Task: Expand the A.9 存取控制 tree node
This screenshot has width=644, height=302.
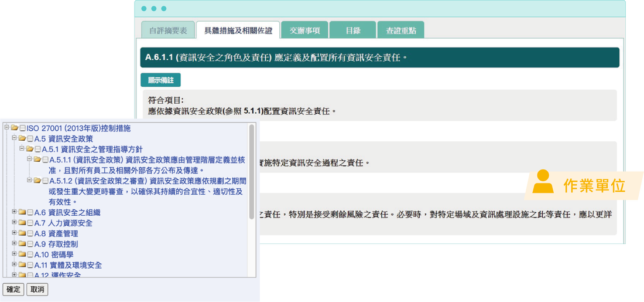Action: click(x=14, y=243)
